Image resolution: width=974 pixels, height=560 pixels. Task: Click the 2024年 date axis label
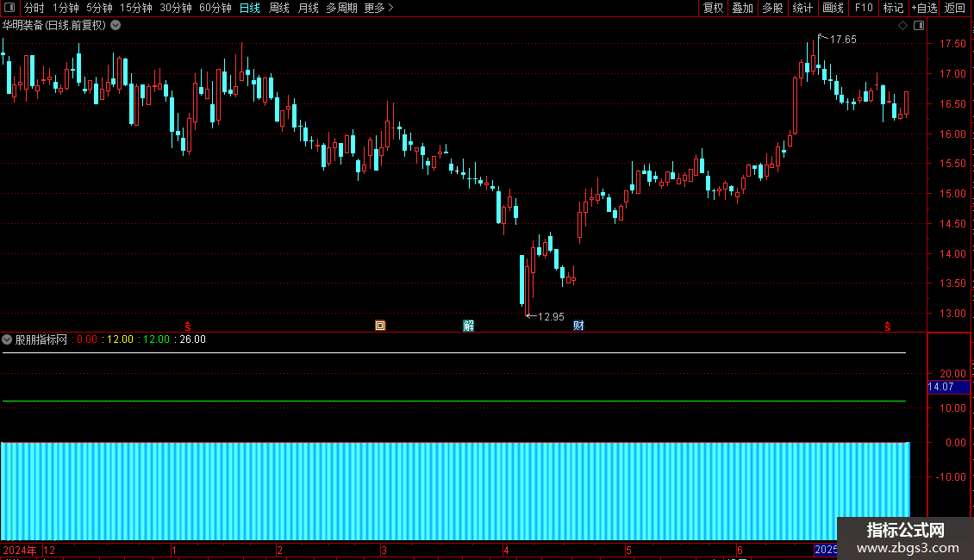point(20,550)
